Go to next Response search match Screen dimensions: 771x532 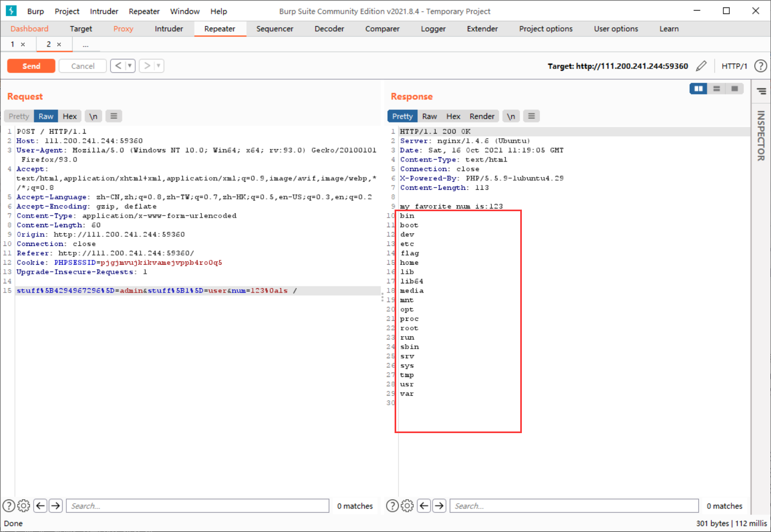[x=440, y=506]
